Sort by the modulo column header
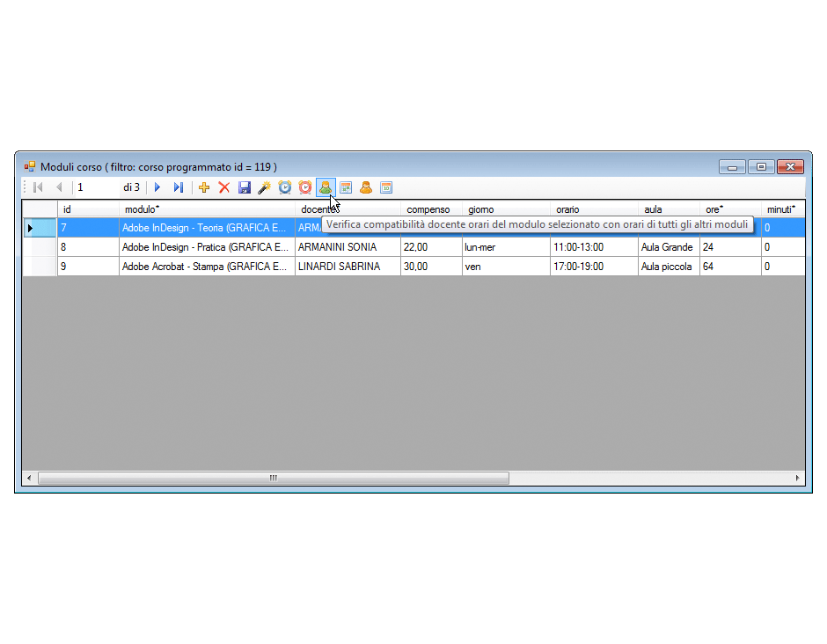The image size is (827, 644). (207, 209)
